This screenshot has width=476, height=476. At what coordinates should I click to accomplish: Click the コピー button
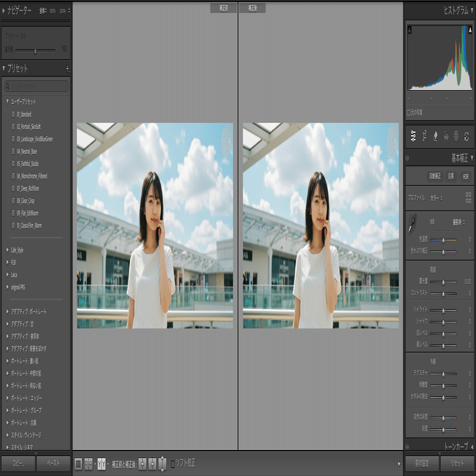[18, 463]
